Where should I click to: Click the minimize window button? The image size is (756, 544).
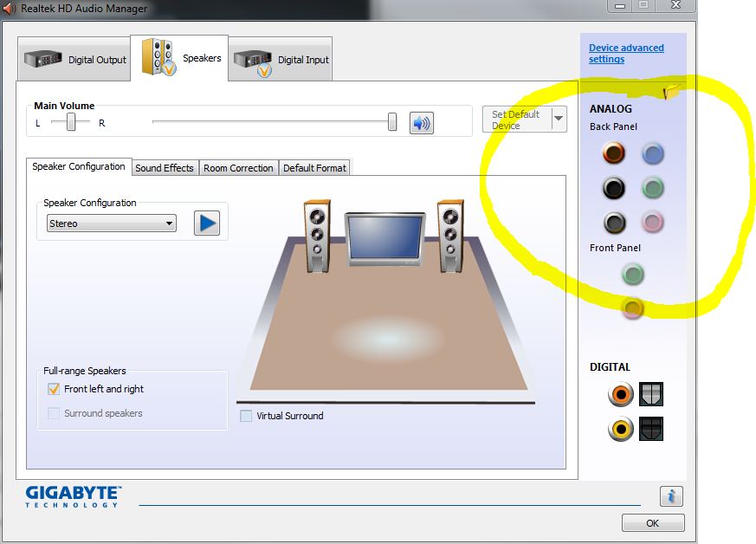pos(621,6)
